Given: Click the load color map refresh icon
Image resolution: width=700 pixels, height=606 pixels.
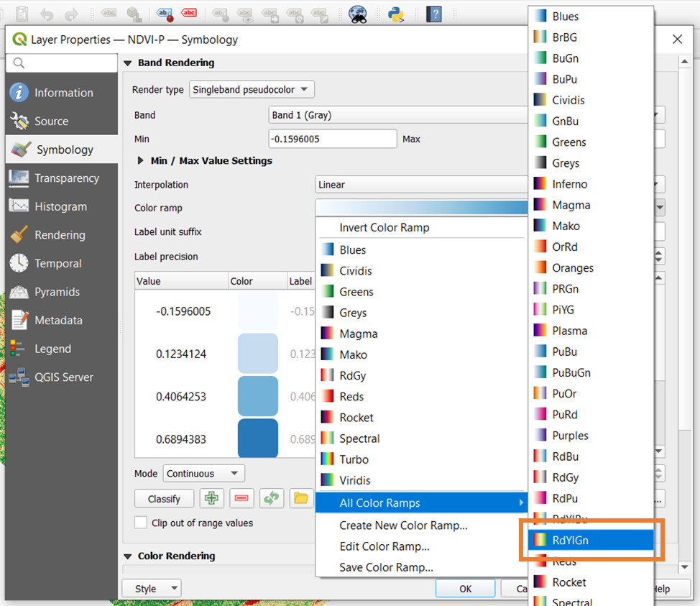Looking at the screenshot, I should coord(272,498).
